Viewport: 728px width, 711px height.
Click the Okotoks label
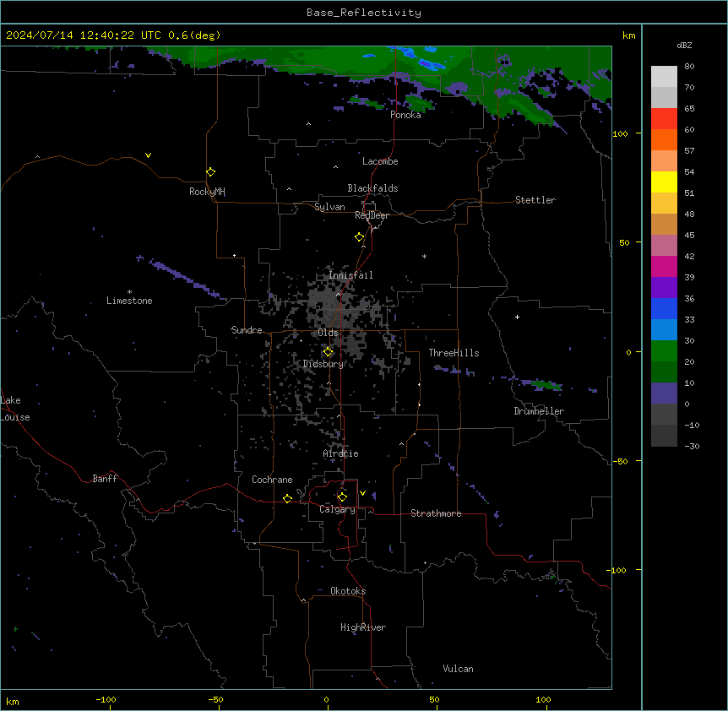point(348,591)
